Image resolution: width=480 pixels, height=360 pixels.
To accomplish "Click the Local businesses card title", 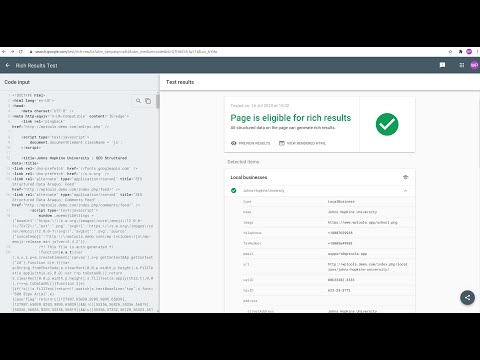I will coord(249,177).
